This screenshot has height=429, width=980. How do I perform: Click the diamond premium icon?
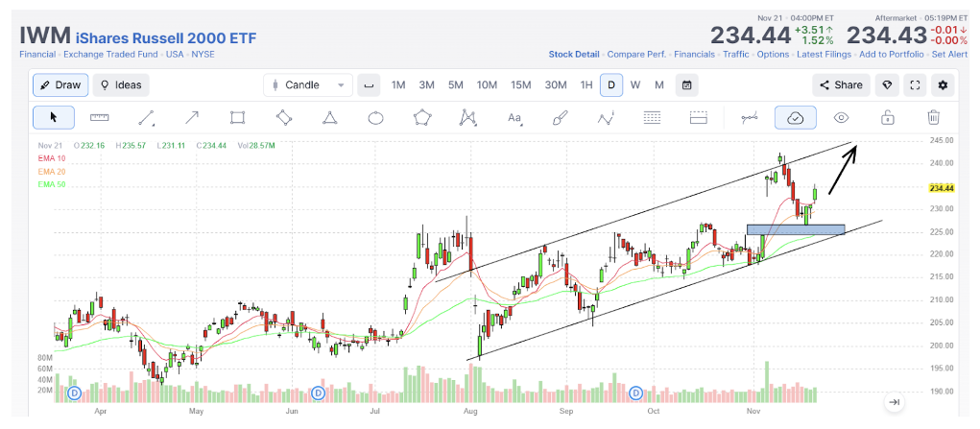[887, 85]
